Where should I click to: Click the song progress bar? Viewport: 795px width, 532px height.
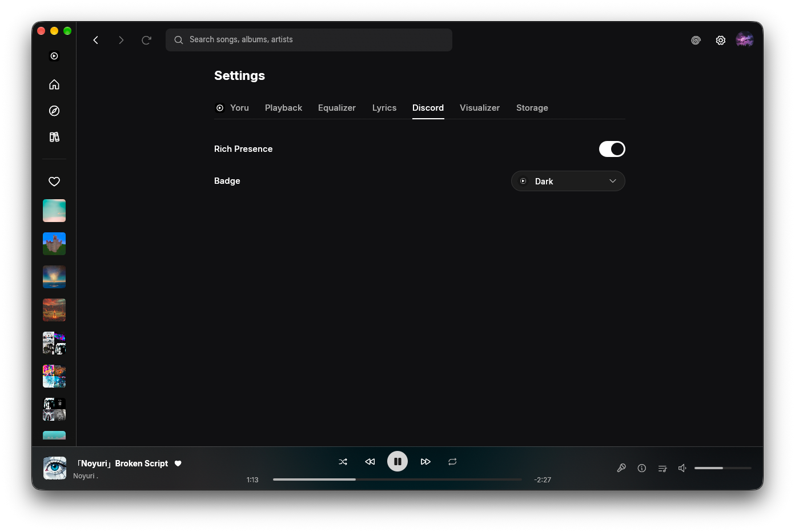(397, 479)
